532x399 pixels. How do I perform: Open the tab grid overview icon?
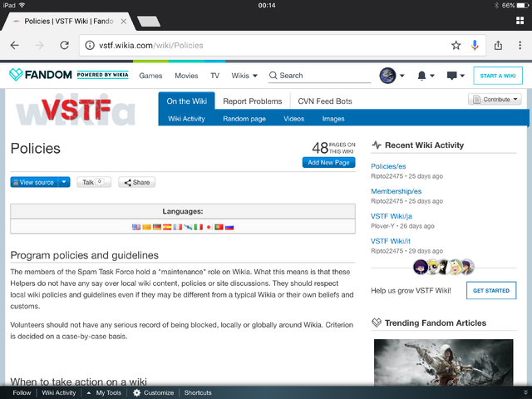coord(520,21)
